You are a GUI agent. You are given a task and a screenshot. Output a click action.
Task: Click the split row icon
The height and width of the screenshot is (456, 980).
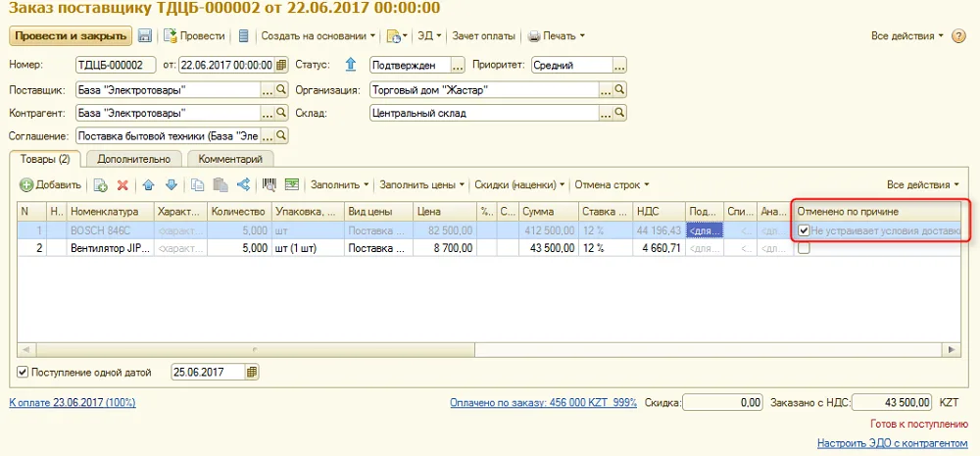243,184
